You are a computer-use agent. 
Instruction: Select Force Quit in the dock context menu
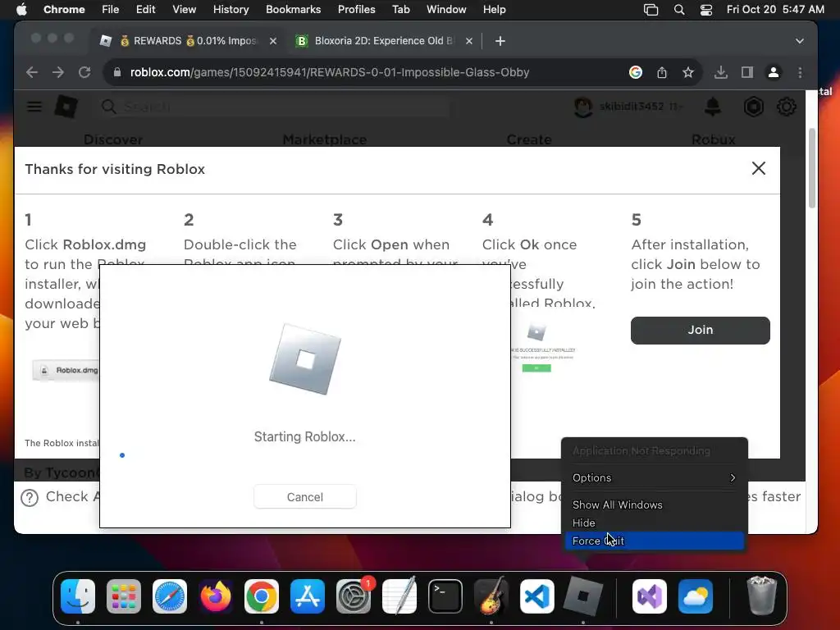coord(654,541)
